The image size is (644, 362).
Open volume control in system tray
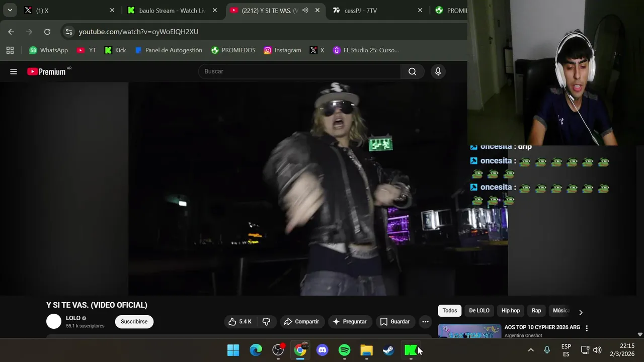click(597, 350)
